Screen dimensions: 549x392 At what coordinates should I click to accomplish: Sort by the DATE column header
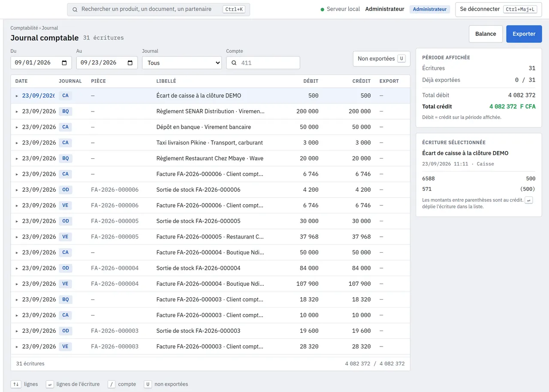coord(21,81)
